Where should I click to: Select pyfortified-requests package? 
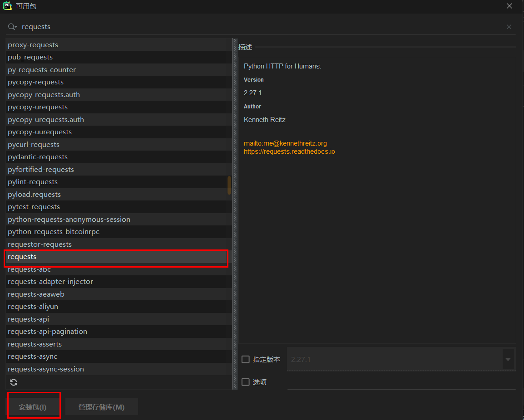(x=119, y=170)
